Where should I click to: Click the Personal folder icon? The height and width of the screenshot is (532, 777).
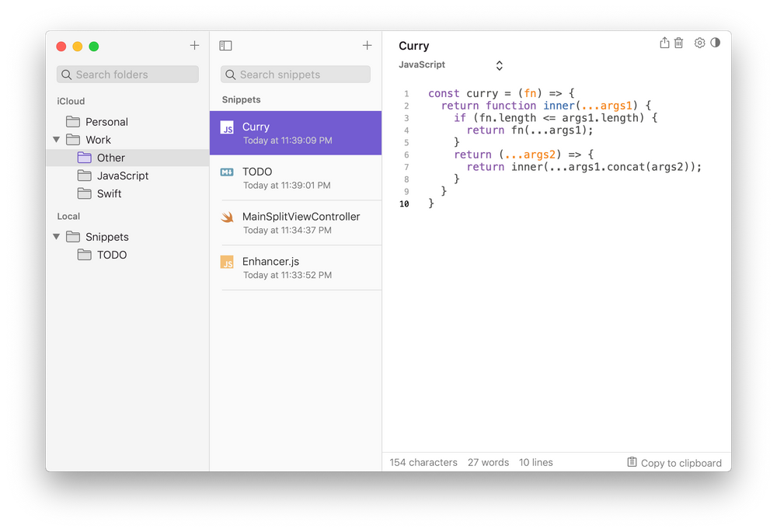(x=73, y=121)
